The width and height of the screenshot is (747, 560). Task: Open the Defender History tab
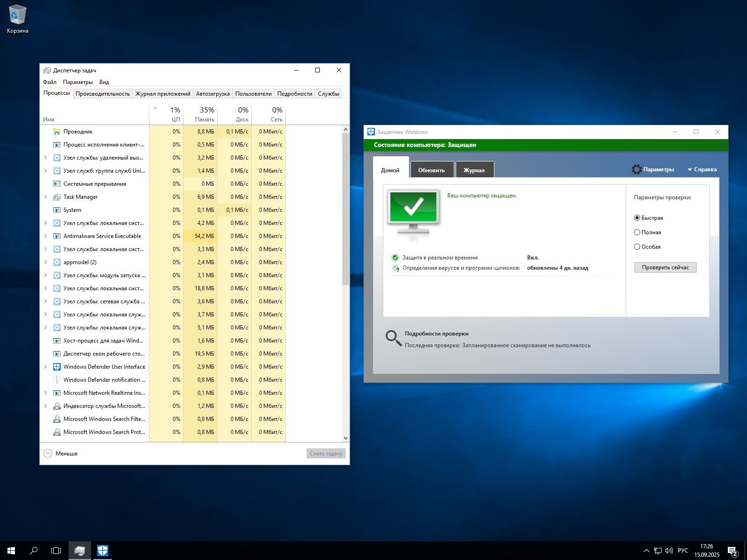(474, 170)
